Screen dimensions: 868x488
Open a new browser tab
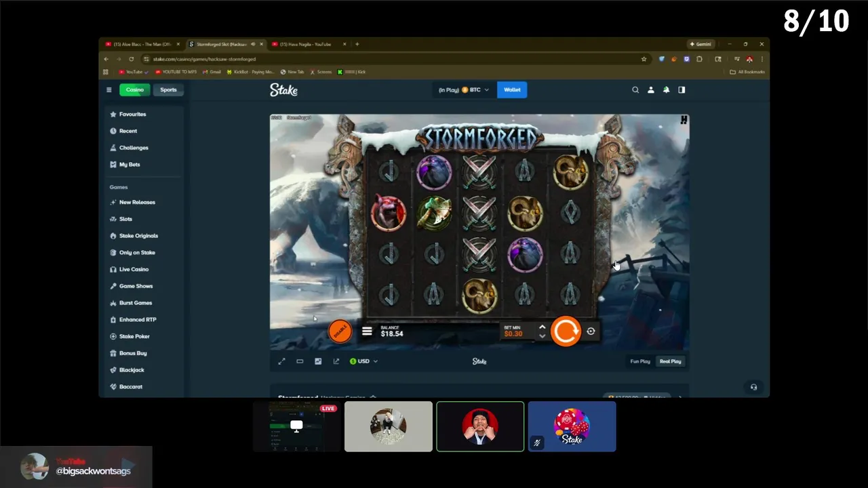357,44
